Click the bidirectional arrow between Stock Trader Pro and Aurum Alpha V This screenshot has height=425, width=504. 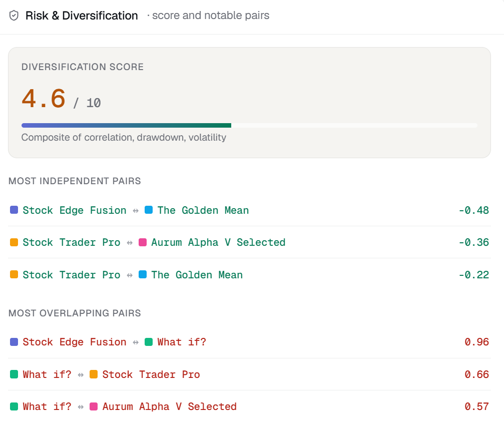click(130, 243)
